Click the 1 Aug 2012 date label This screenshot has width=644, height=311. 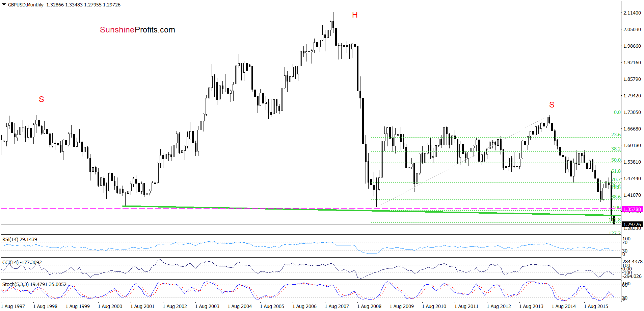point(499,306)
